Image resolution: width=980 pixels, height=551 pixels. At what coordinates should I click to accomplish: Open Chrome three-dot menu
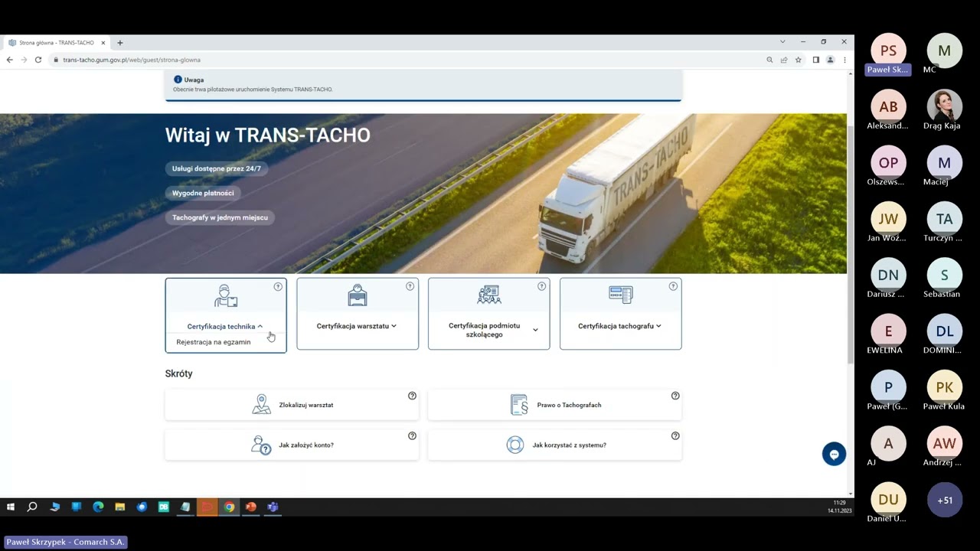pos(844,60)
